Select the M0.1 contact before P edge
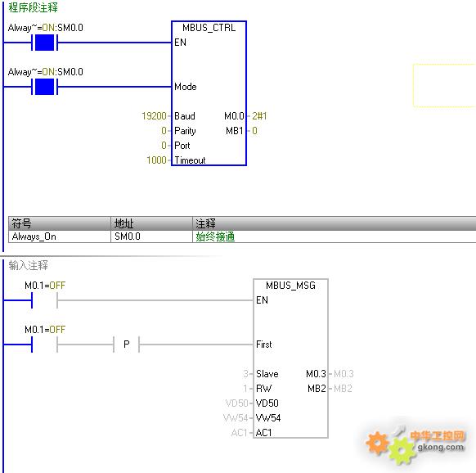Screen dimensions: 476x473 [44, 345]
